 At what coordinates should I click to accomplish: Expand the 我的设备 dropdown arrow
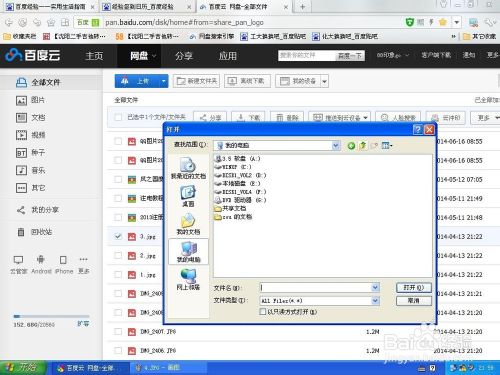click(x=325, y=81)
